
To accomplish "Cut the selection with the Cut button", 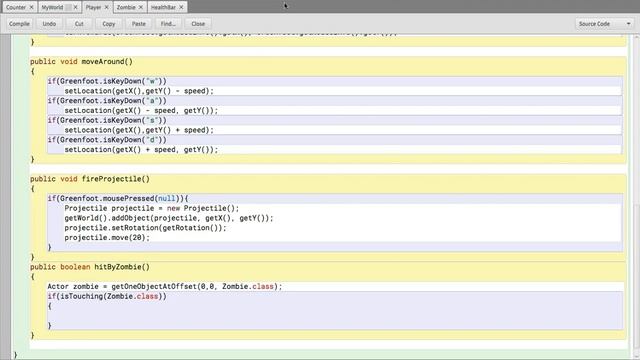I will [x=79, y=24].
